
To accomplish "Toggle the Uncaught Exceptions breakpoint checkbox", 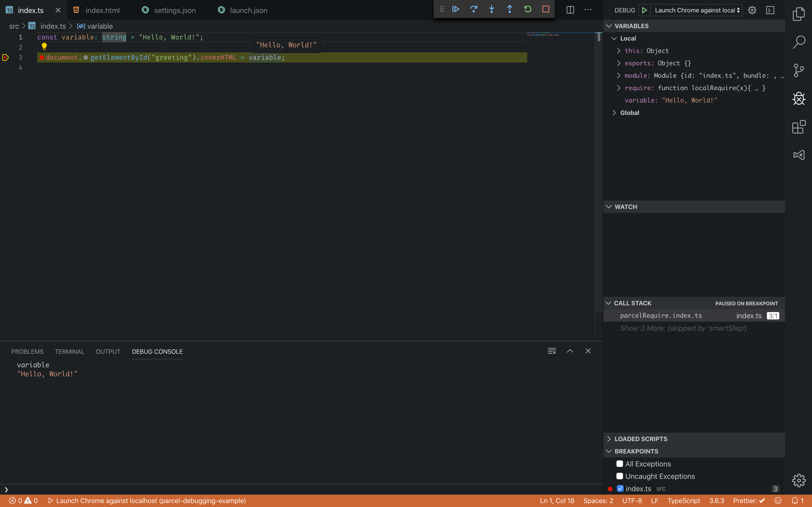I will [620, 476].
